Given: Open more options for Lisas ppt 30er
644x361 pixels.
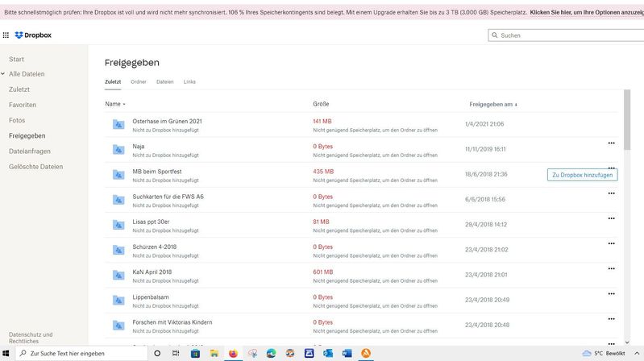Looking at the screenshot, I should pyautogui.click(x=611, y=218).
